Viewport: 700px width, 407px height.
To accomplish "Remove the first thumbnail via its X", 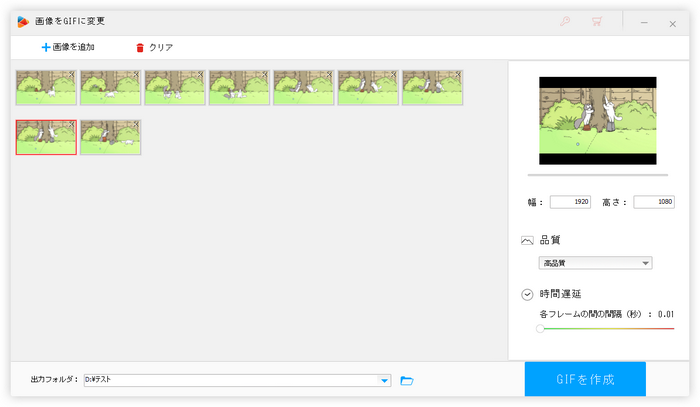I will (x=72, y=75).
